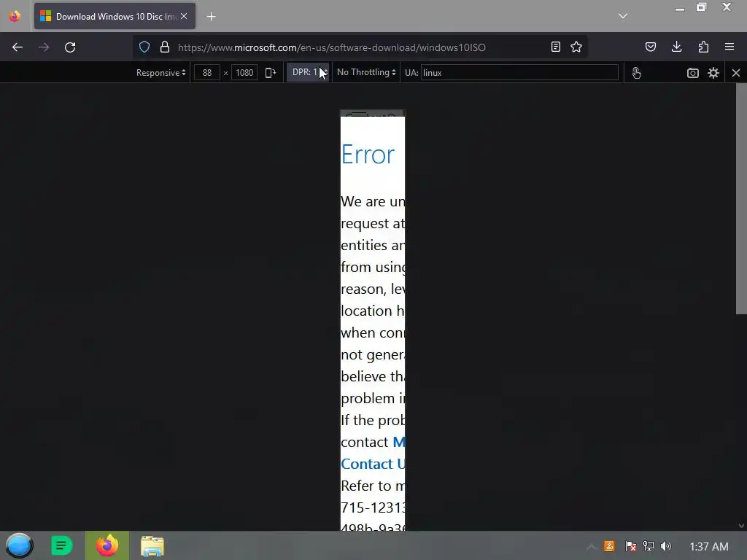Close the Download Windows 10 tab

coord(184,16)
